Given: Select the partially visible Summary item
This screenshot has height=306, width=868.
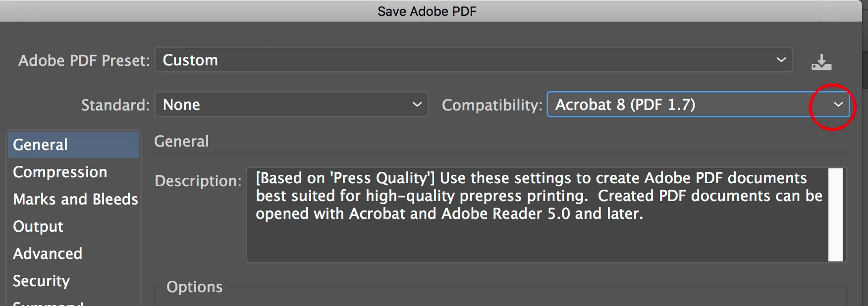Looking at the screenshot, I should 48,303.
